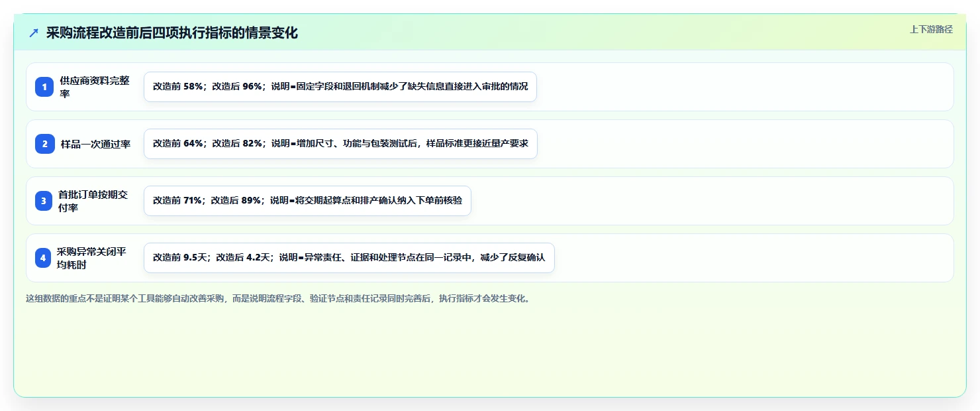Click the 首批订单按期交付率 label
This screenshot has height=411, width=980.
(x=93, y=201)
